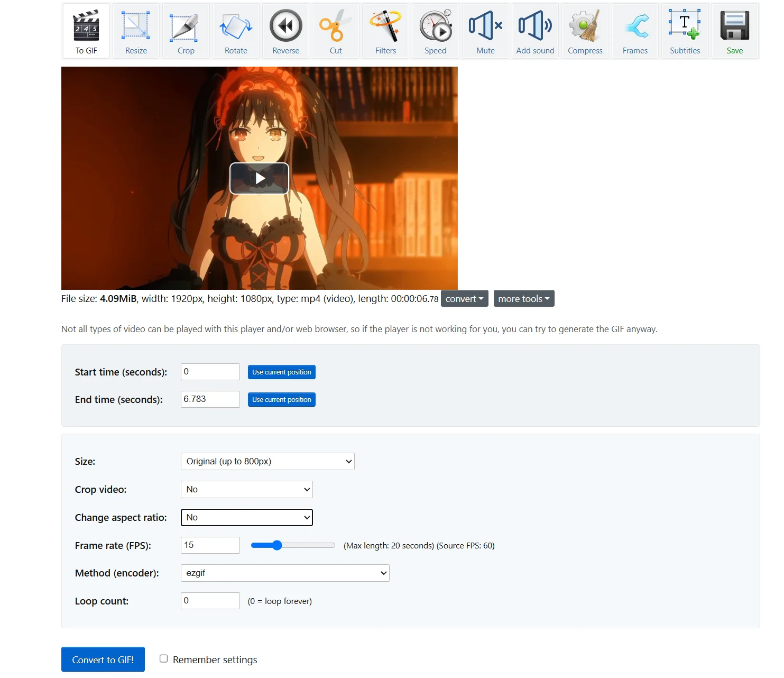784x678 pixels.
Task: Open the Filters tool
Action: [x=385, y=31]
